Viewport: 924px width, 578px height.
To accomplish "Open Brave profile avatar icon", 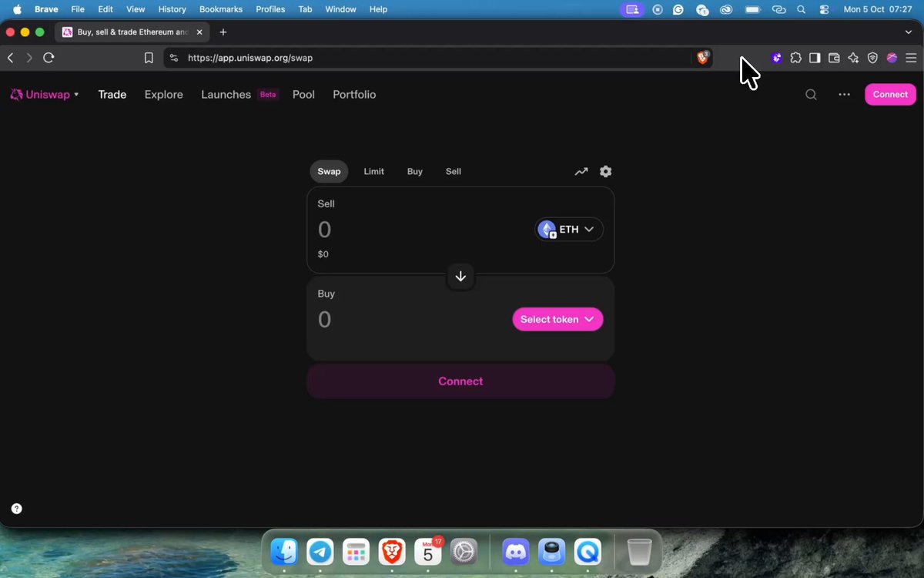I will [892, 58].
